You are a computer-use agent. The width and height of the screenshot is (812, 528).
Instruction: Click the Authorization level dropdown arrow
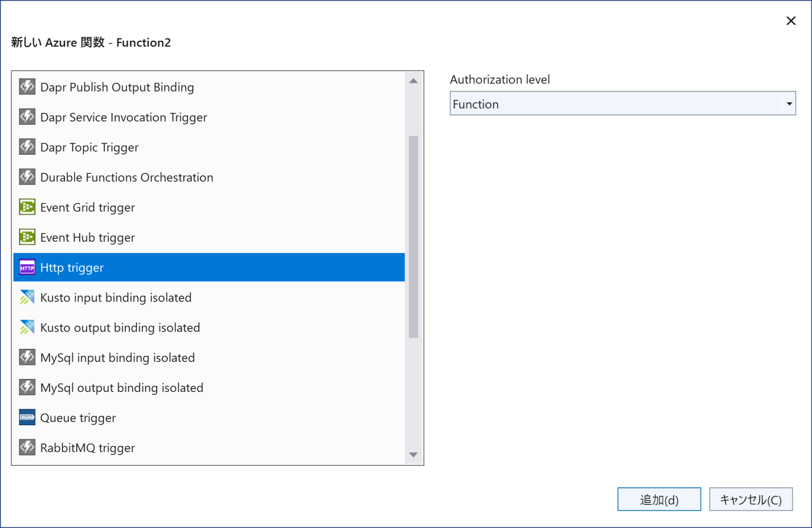[x=789, y=103]
